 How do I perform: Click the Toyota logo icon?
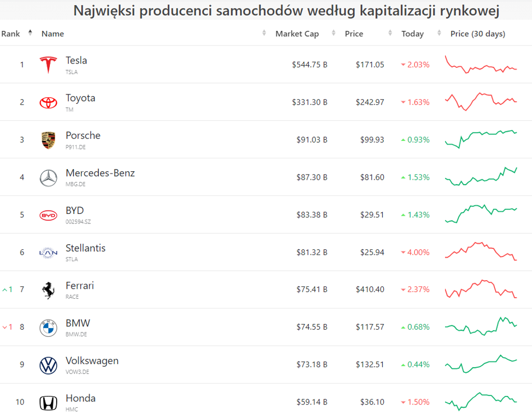48,102
